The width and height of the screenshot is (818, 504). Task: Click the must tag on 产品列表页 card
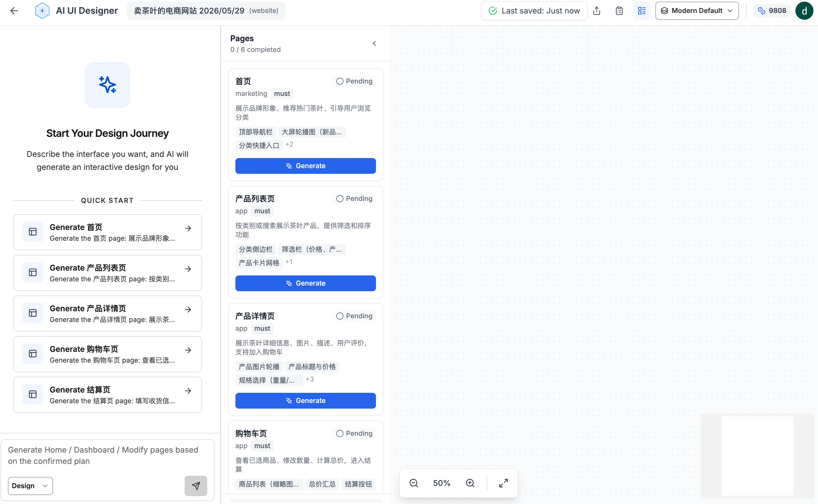click(x=262, y=211)
